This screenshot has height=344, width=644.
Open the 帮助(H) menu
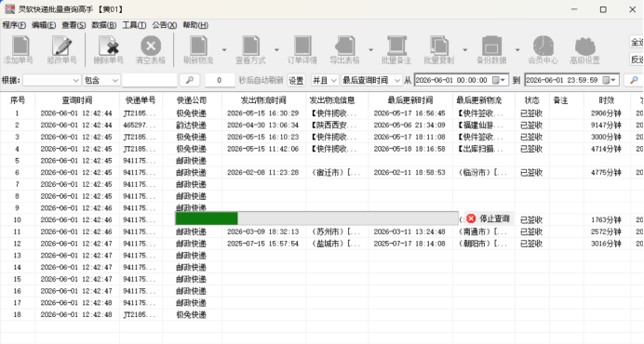click(x=195, y=25)
